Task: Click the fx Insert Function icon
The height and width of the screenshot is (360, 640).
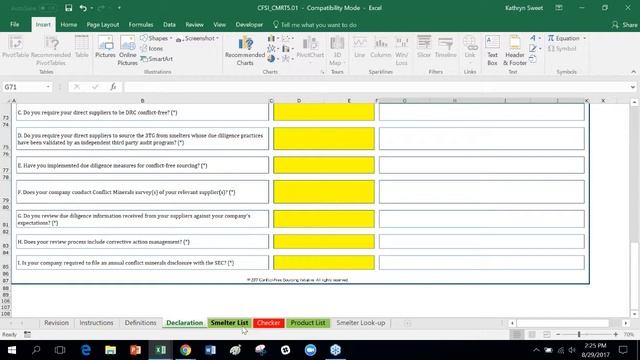Action: click(x=113, y=87)
